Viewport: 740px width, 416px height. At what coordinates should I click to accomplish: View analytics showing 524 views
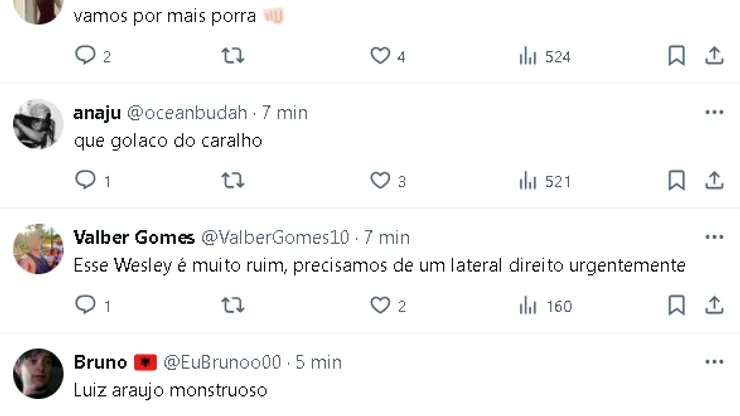(x=544, y=56)
